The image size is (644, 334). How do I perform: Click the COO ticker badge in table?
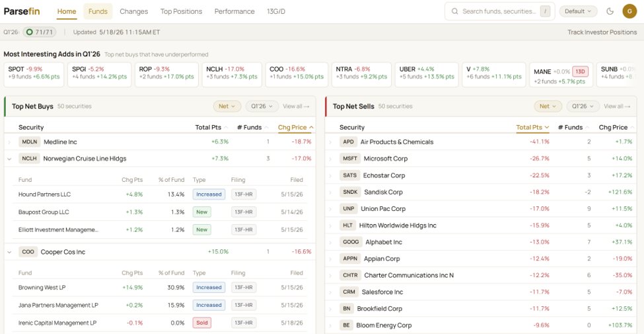[28, 252]
